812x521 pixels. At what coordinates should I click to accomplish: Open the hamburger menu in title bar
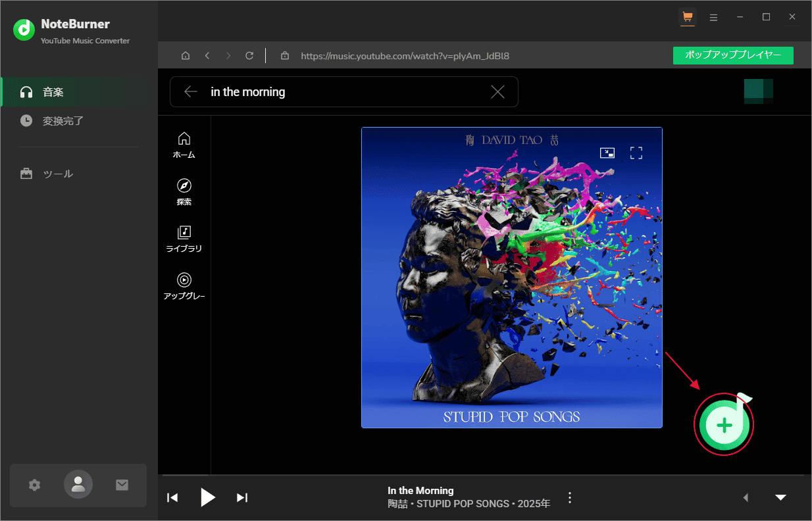pyautogui.click(x=714, y=18)
